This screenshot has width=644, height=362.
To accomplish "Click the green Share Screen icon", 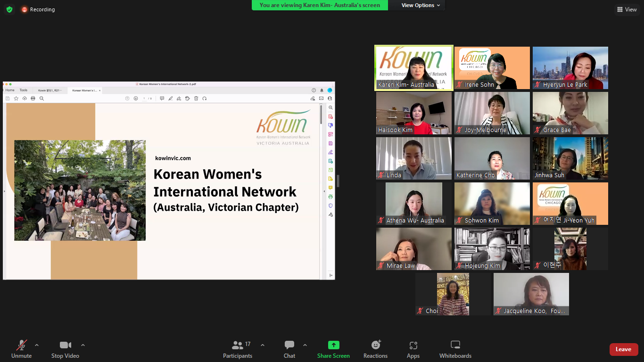I will point(333,345).
